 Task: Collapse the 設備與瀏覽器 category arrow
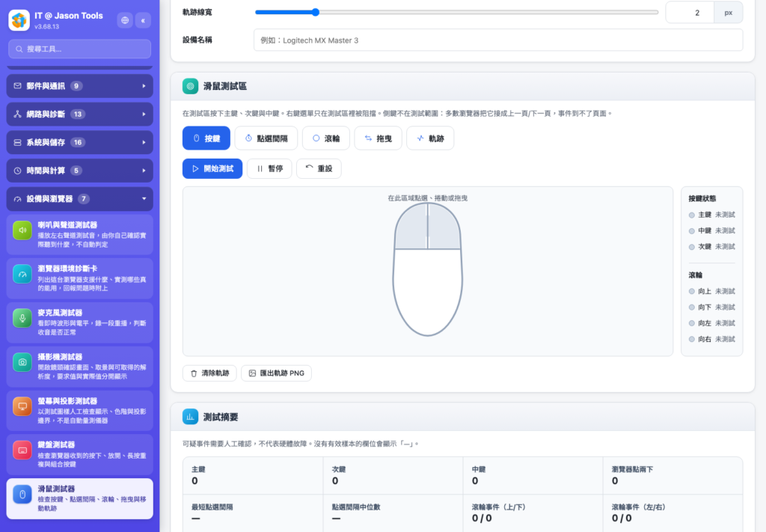pyautogui.click(x=144, y=199)
